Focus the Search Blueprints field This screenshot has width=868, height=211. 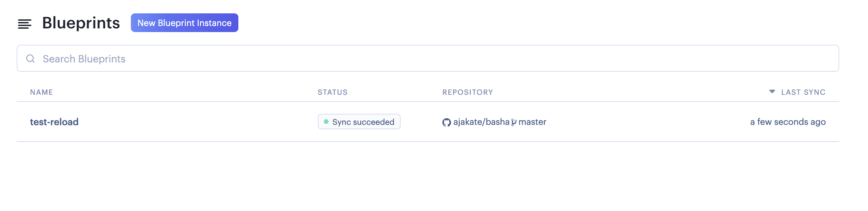point(428,58)
